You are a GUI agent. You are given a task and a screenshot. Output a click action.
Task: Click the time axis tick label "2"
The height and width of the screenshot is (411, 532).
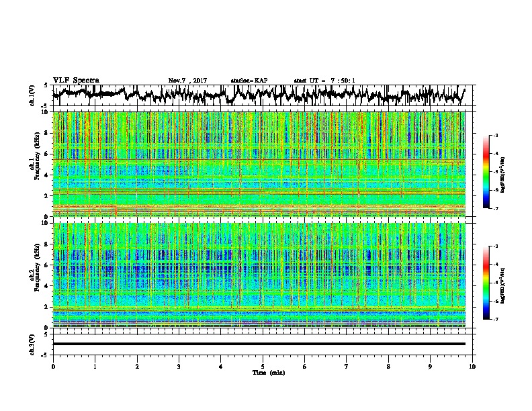pos(137,367)
